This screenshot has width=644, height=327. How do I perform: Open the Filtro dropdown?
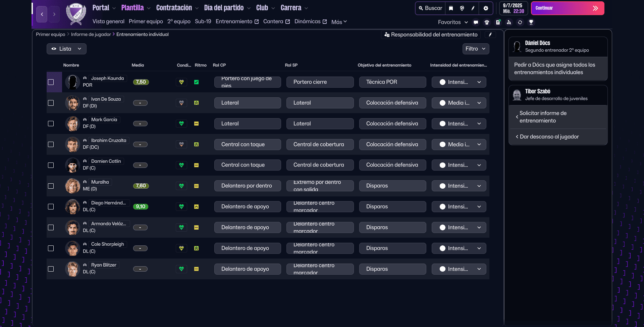[475, 49]
